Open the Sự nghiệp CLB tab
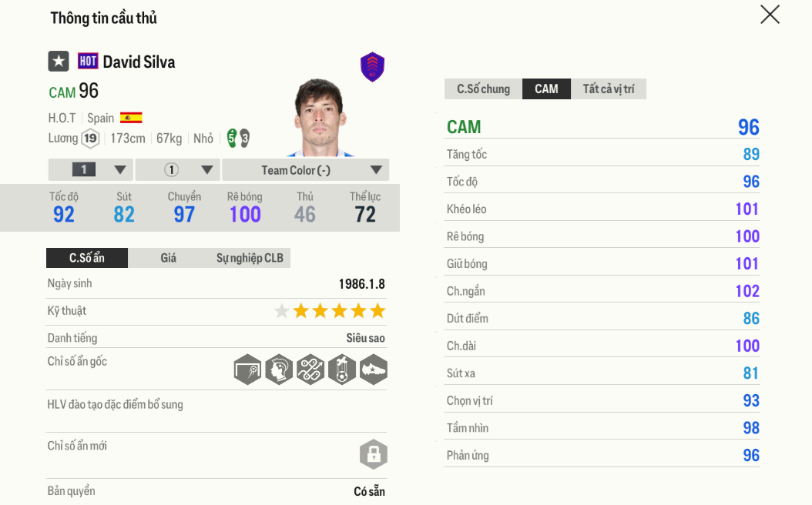Viewport: 812px width, 505px height. 250,258
